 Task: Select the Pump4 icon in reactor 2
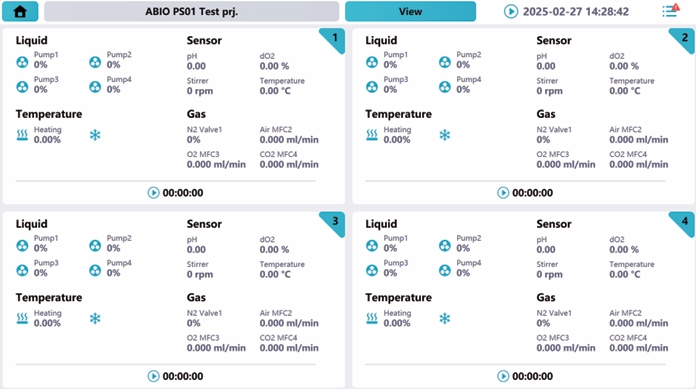445,87
